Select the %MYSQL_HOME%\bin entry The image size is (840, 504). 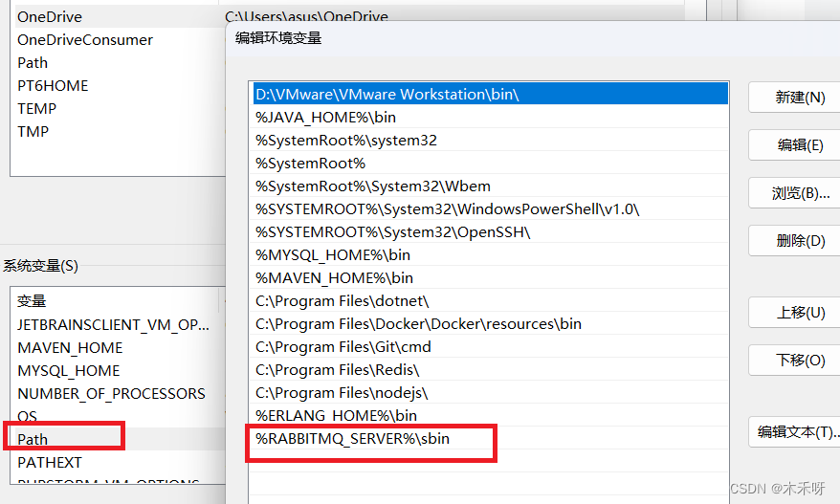(x=333, y=254)
